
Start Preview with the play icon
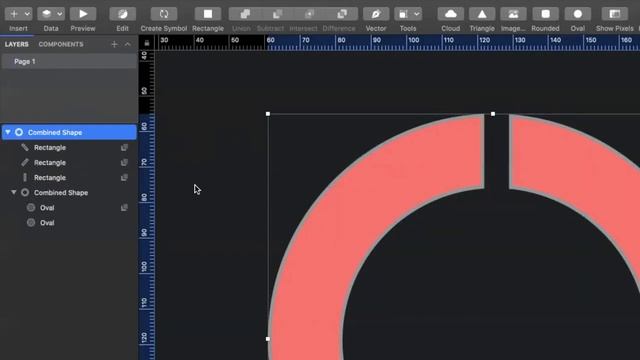(83, 14)
